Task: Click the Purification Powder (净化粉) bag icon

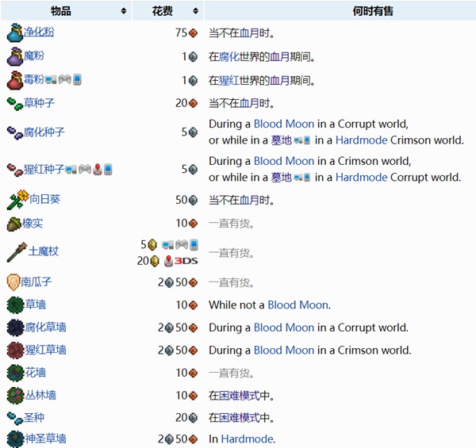Action: pyautogui.click(x=15, y=33)
